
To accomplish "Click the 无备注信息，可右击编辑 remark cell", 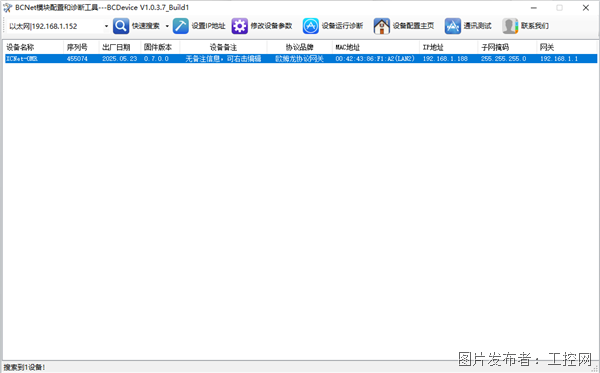I will 223,59.
